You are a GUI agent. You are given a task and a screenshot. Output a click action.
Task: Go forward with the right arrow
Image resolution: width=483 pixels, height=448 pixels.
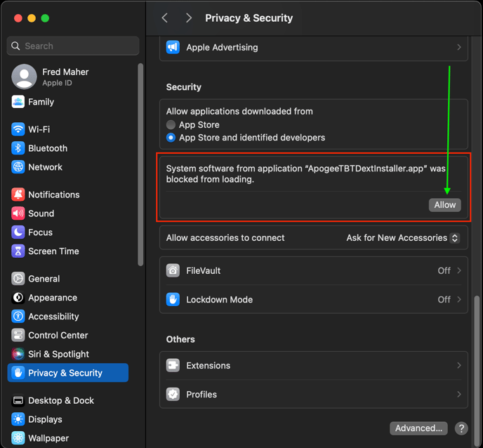[x=189, y=18]
